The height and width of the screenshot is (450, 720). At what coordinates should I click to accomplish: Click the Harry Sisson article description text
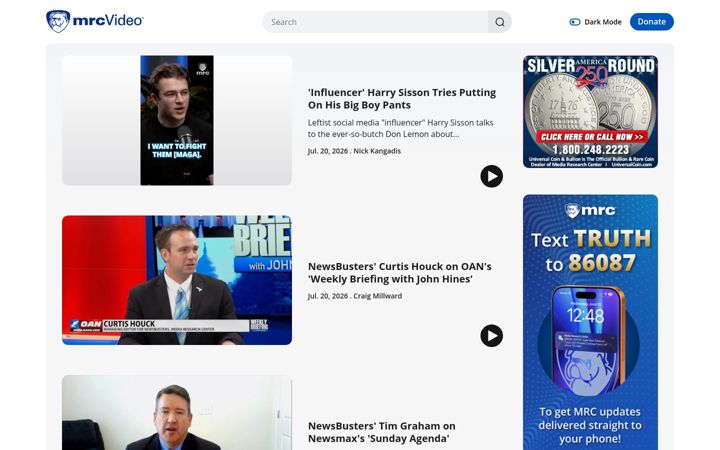pyautogui.click(x=400, y=129)
